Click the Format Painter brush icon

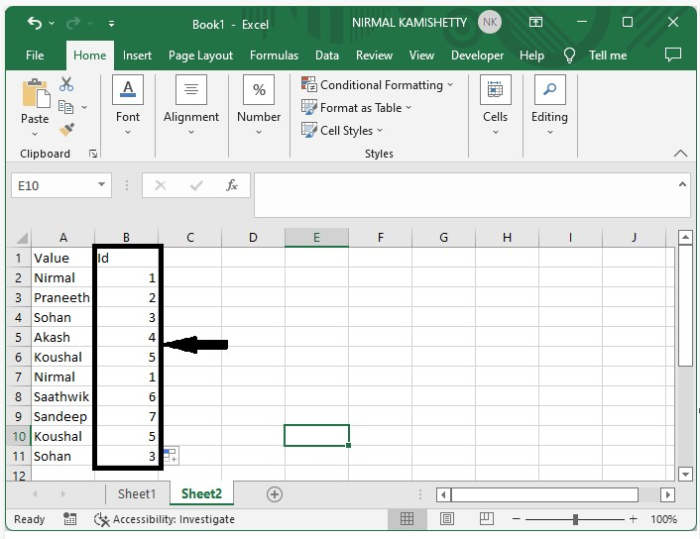pos(67,129)
